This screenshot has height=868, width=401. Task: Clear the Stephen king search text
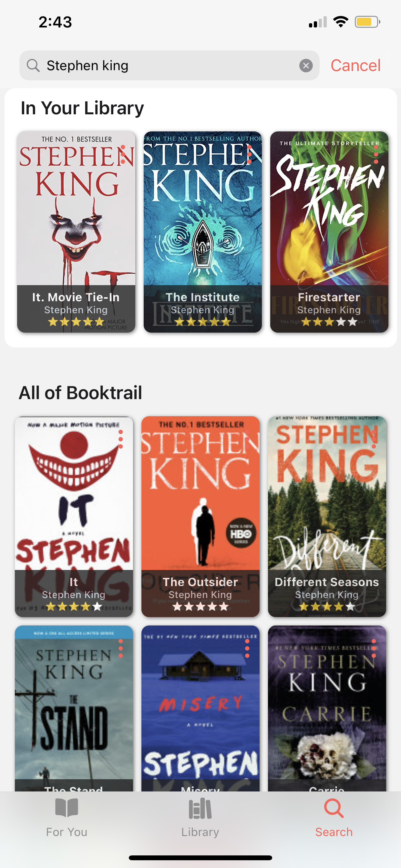click(x=306, y=65)
